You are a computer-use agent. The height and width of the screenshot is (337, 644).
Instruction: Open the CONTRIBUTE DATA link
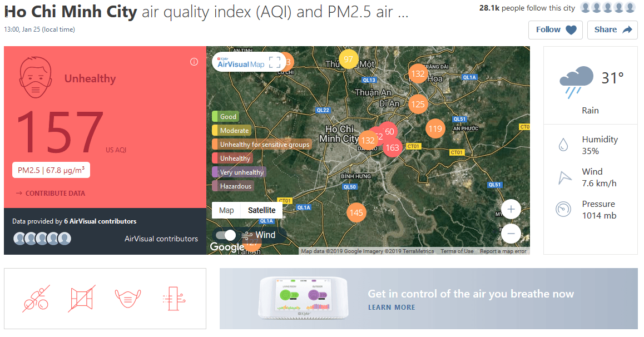click(x=51, y=194)
